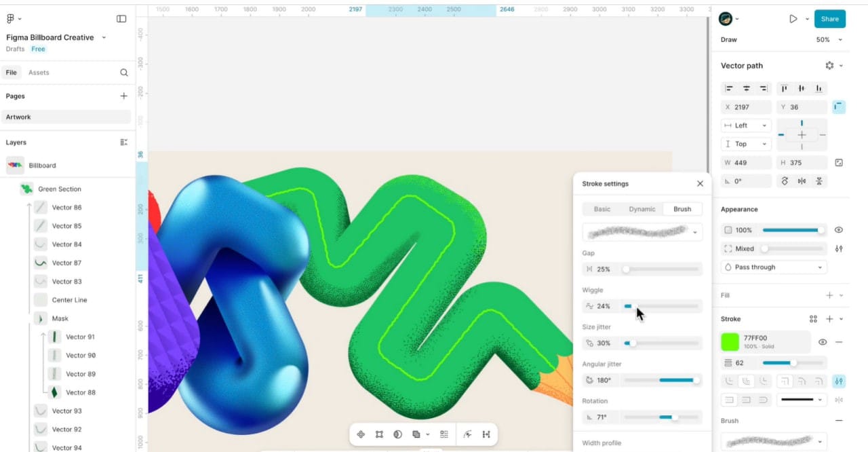Add a new stroke with plus icon
This screenshot has height=452, width=868.
tap(829, 319)
